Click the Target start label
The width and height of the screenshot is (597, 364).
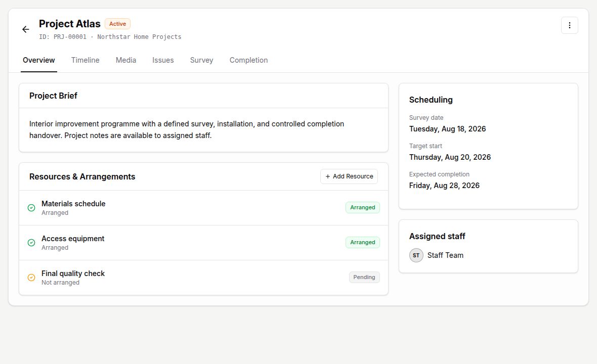pyautogui.click(x=425, y=146)
